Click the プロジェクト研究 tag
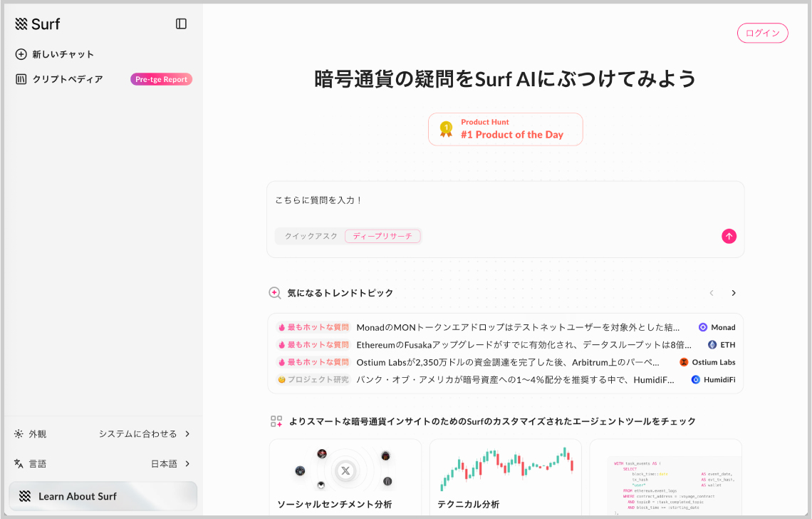 tap(313, 379)
